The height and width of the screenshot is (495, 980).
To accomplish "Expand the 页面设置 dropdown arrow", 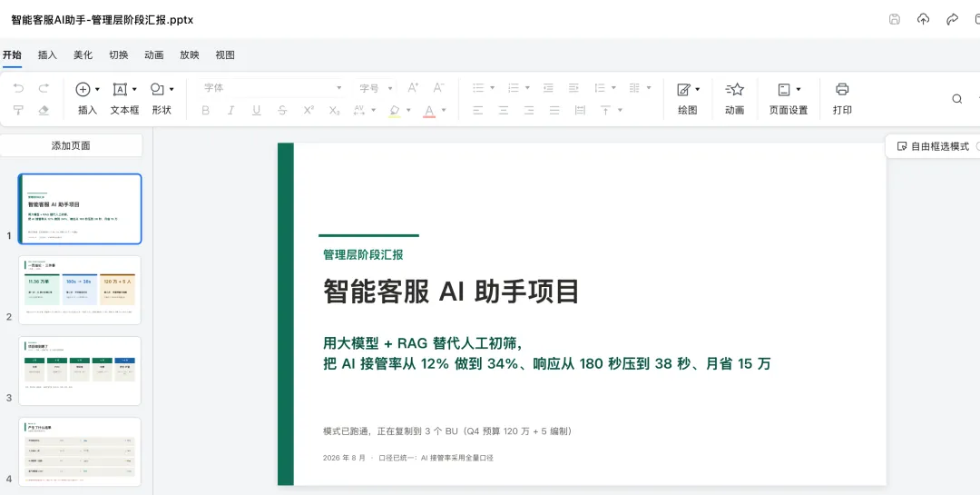I will point(799,90).
